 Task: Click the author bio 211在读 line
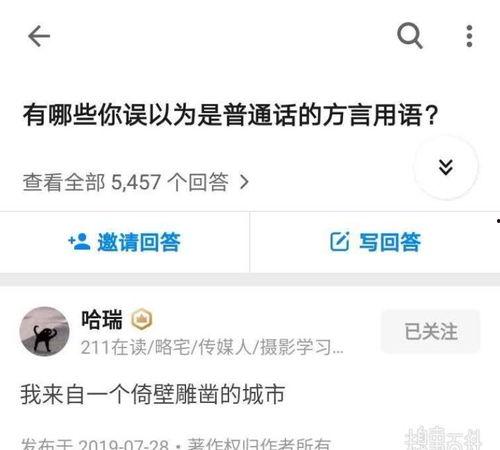coord(212,347)
